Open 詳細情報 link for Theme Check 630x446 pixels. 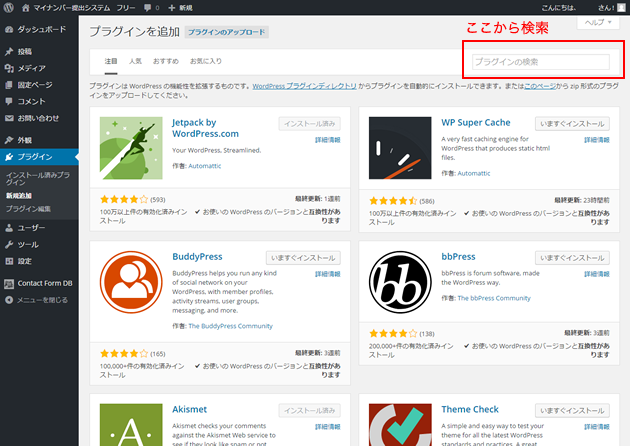click(x=597, y=427)
